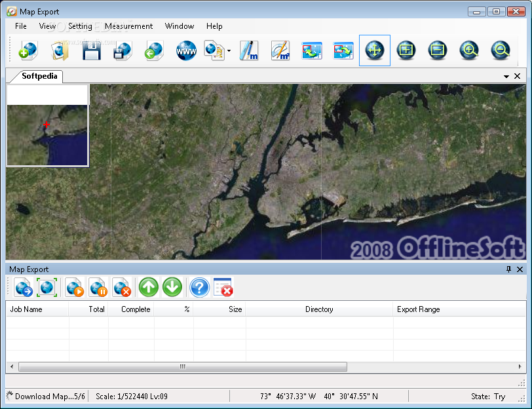Screen dimensions: 532x409
Task: Click the magnifier zoom-in icon
Action: coord(469,50)
